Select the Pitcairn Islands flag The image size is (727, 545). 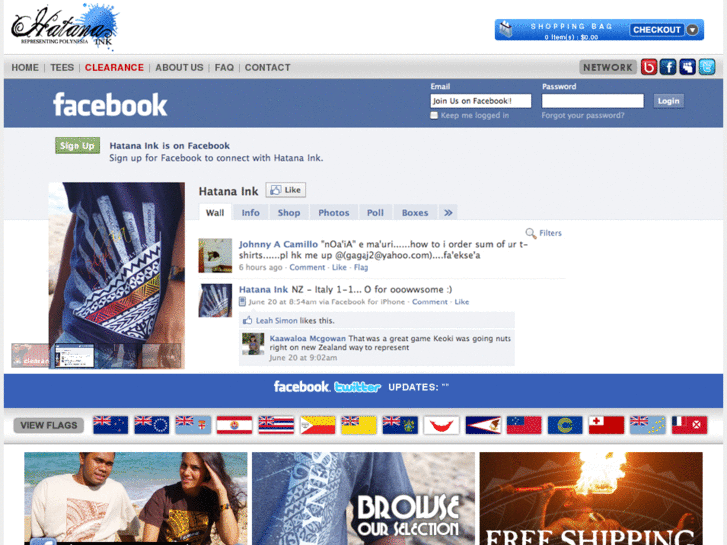400,425
